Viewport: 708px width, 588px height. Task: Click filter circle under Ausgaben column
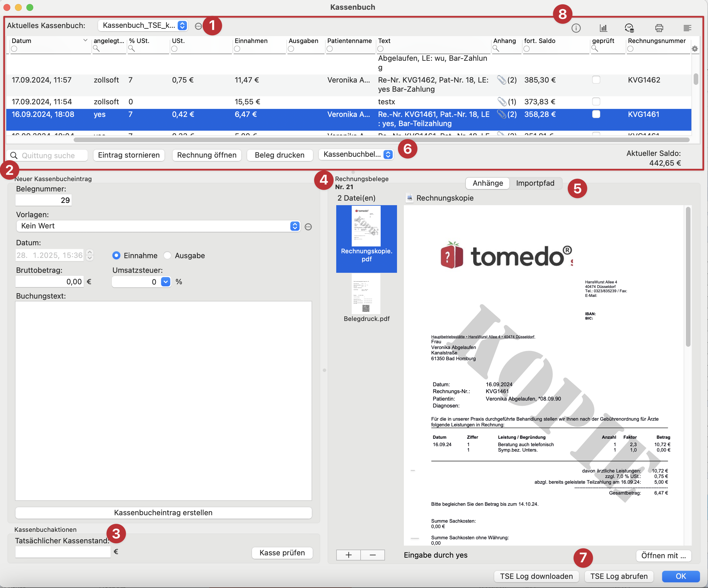coord(291,49)
